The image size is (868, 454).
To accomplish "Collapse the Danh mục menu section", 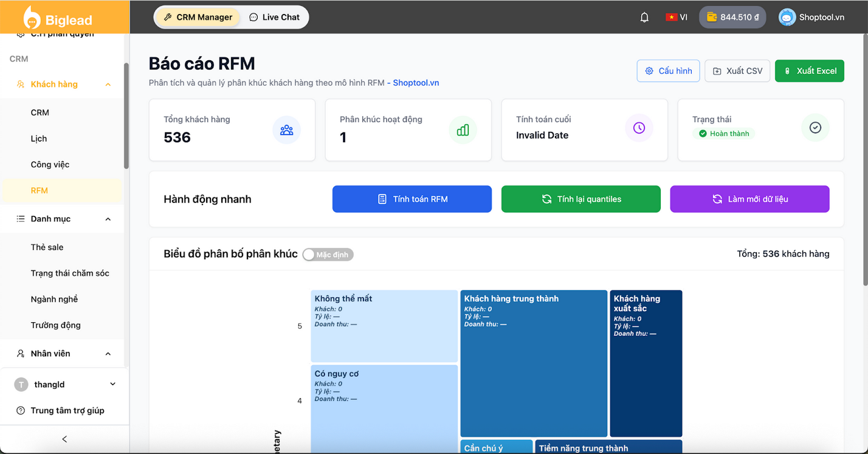I will pyautogui.click(x=108, y=219).
